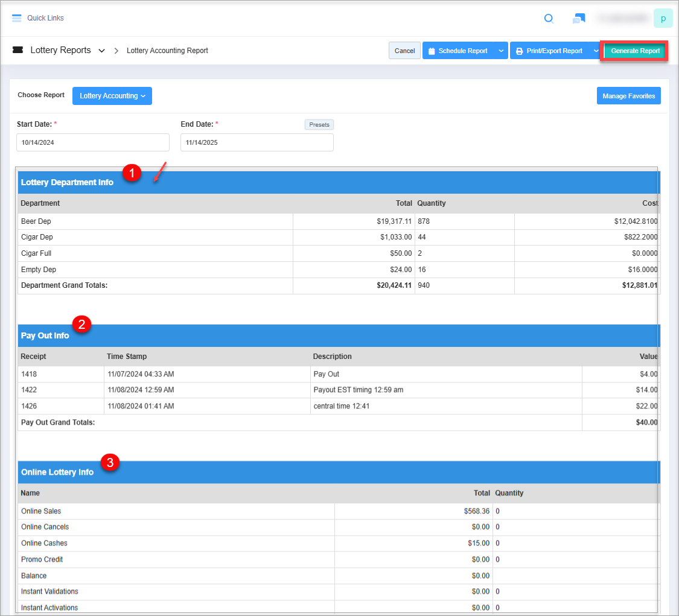Open the Schedule Report dropdown arrow
This screenshot has width=679, height=616.
pos(501,51)
